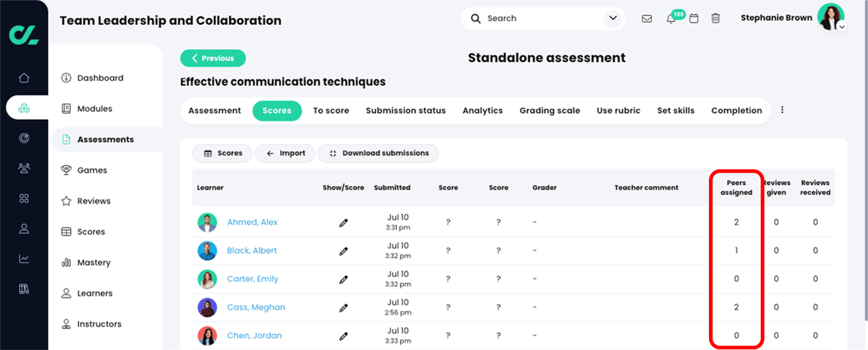Open Carter, Emily learner link
Viewport: 868px width, 350px height.
[x=252, y=279]
